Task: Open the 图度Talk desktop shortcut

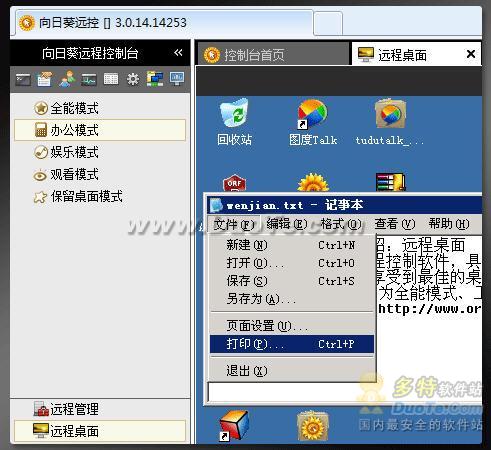Action: 313,122
